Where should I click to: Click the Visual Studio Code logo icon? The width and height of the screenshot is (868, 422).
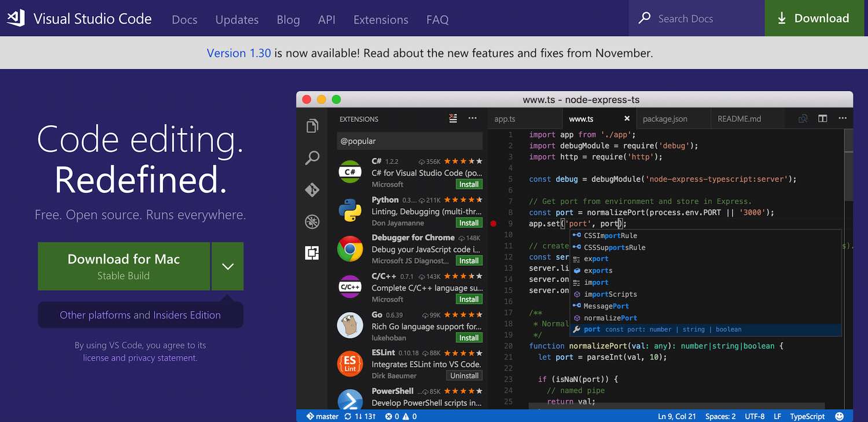click(16, 18)
